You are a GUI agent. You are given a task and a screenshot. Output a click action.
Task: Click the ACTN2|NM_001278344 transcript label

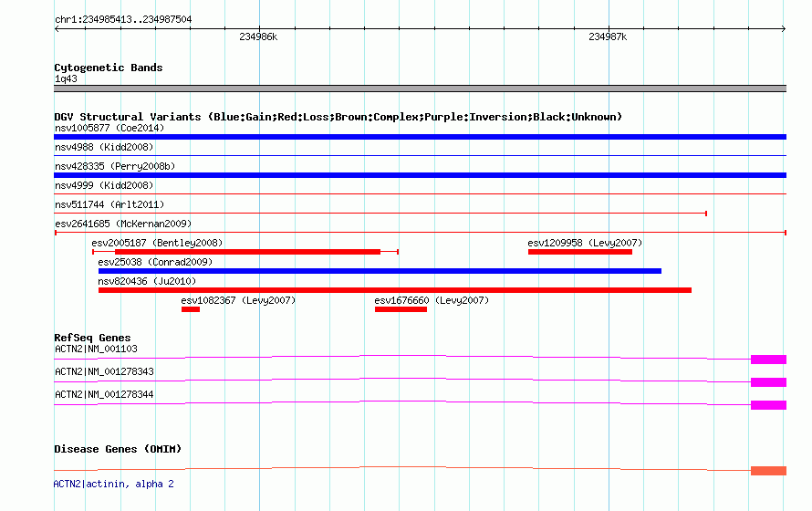pos(104,394)
